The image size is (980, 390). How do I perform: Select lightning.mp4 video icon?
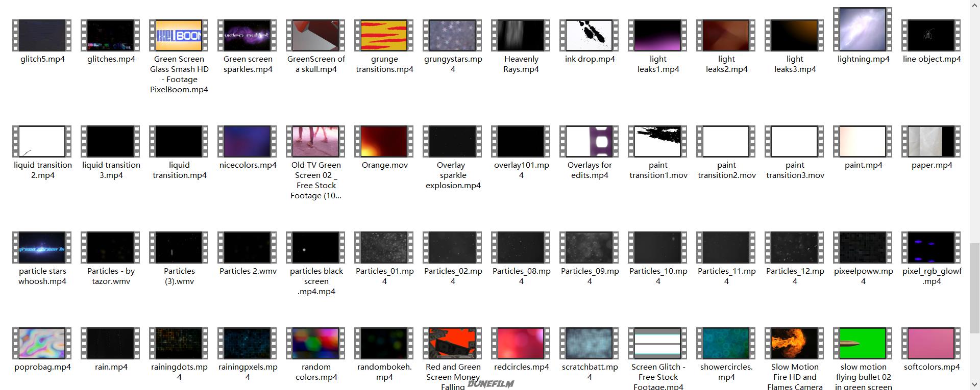tap(863, 30)
